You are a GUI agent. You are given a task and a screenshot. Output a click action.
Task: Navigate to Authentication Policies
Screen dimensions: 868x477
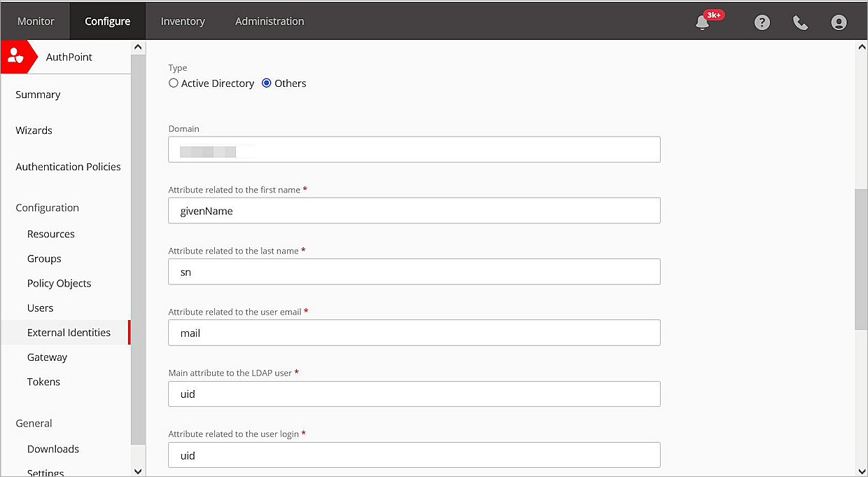coord(68,166)
